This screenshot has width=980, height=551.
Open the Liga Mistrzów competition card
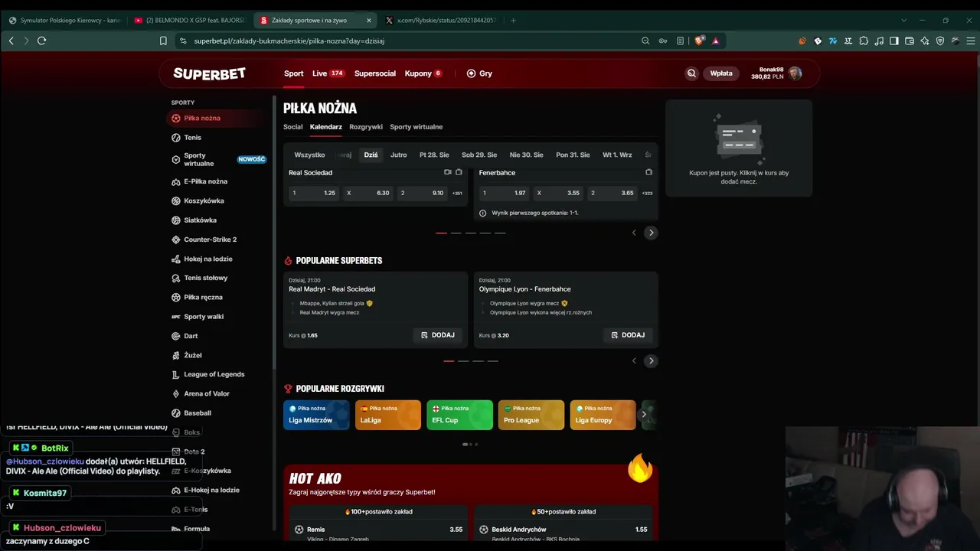coord(316,415)
